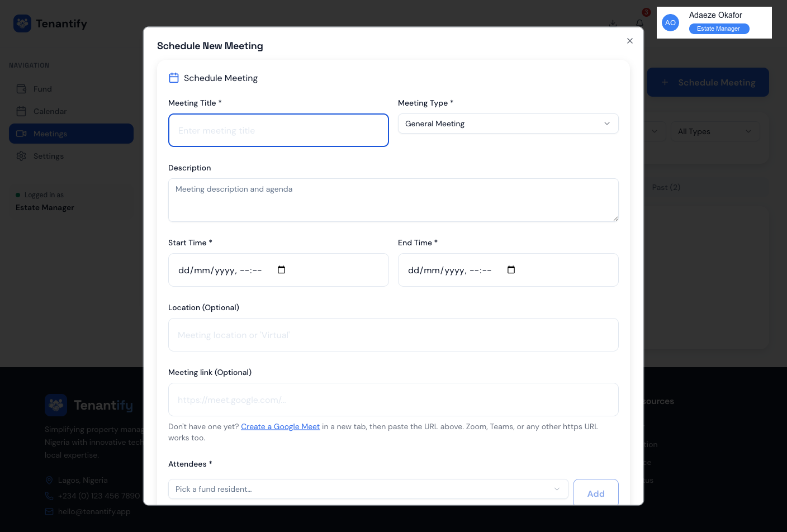Switch to the Past (2) tab
Viewport: 787px width, 532px height.
(x=666, y=187)
